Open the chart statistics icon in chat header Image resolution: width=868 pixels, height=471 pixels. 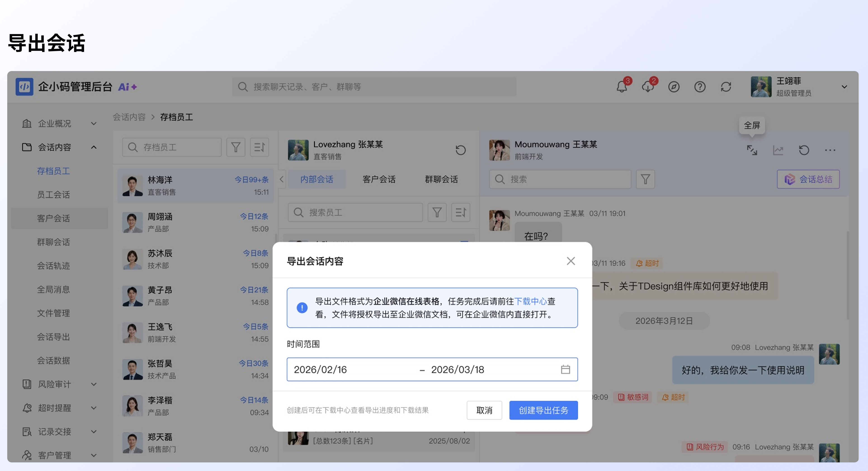pos(778,150)
